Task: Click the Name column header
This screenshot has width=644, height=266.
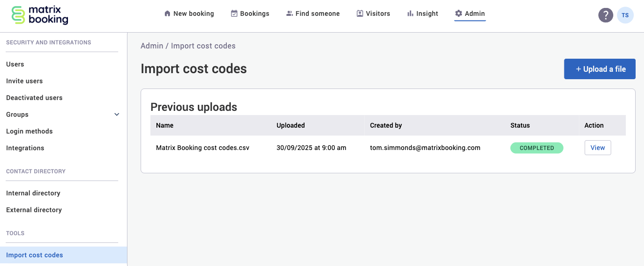Action: [165, 125]
